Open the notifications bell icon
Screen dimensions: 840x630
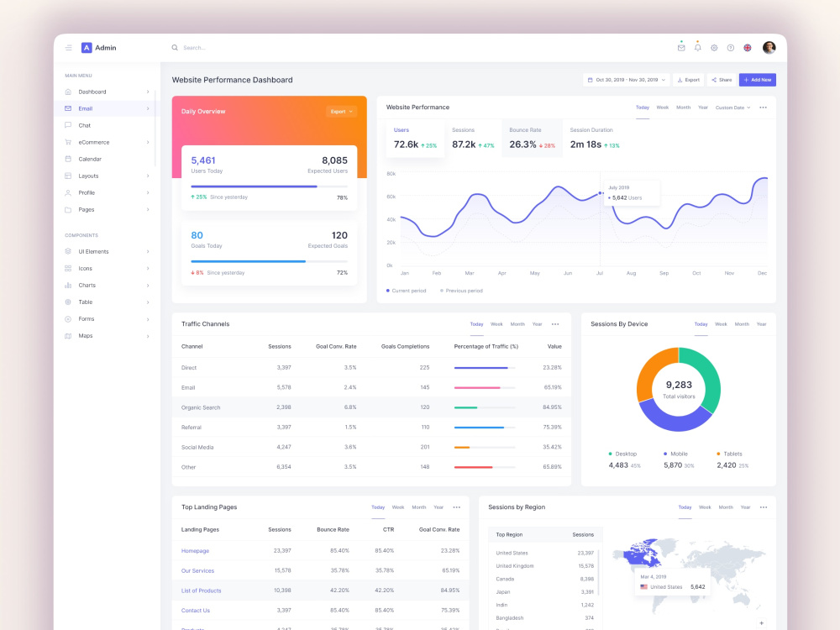[697, 48]
